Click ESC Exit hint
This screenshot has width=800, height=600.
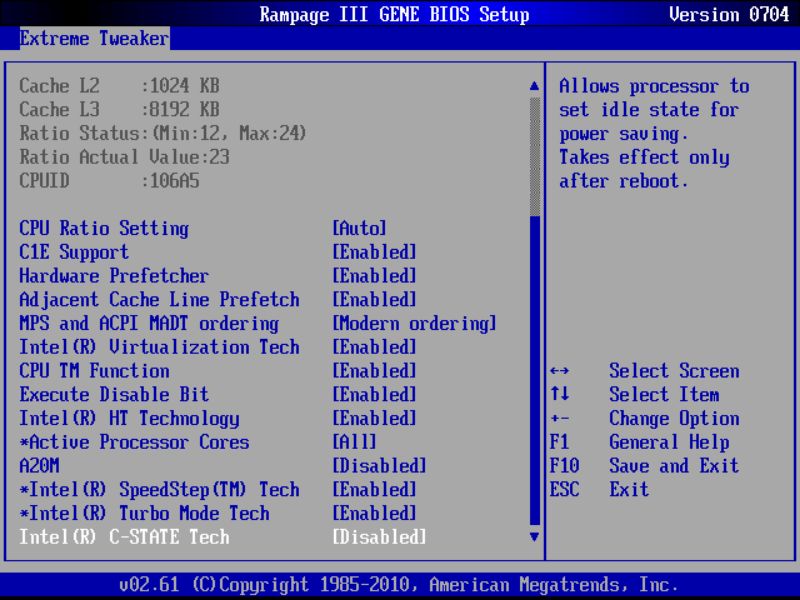pyautogui.click(x=599, y=490)
